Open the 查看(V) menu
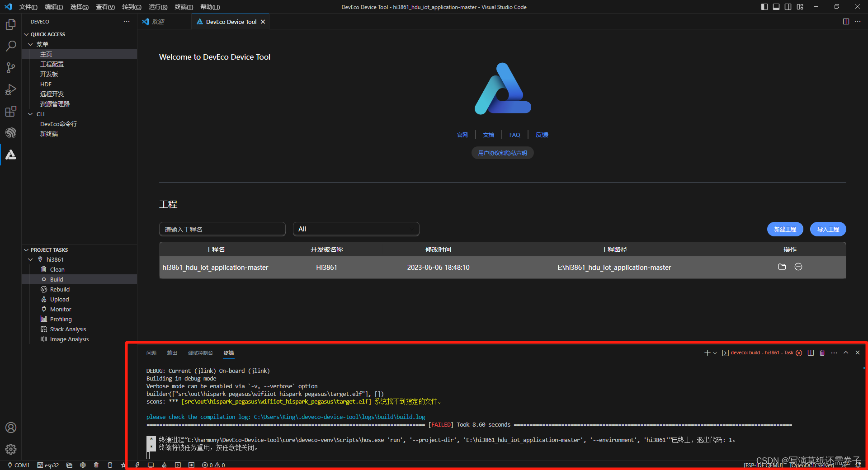 pos(105,7)
